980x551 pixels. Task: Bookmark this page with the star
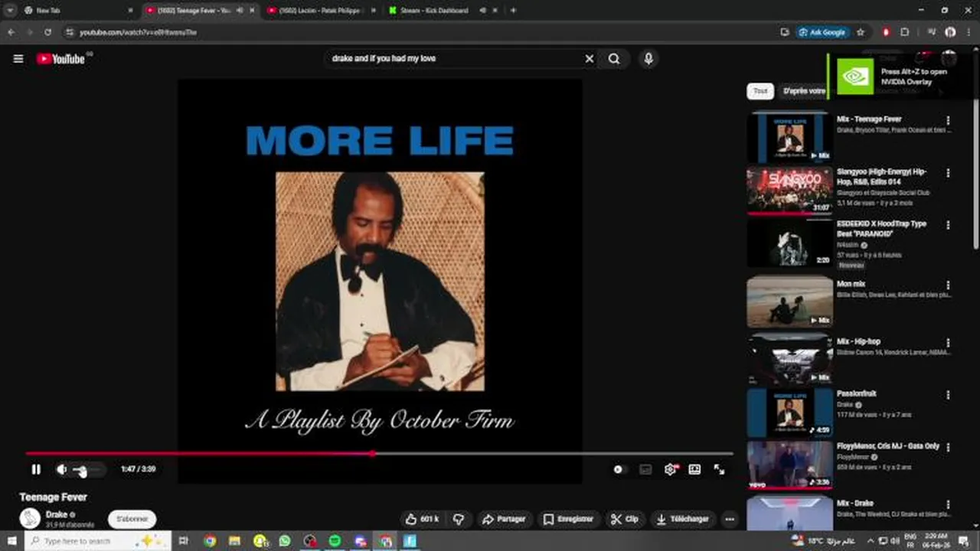[x=861, y=32]
